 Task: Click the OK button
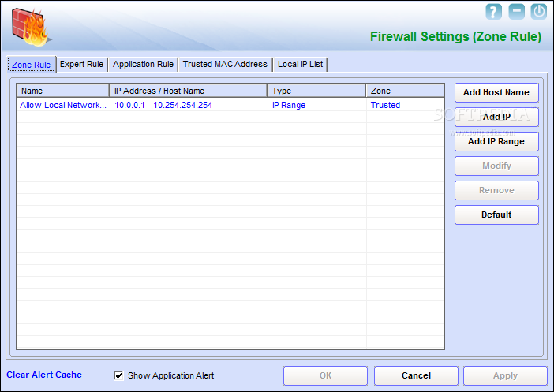(325, 375)
